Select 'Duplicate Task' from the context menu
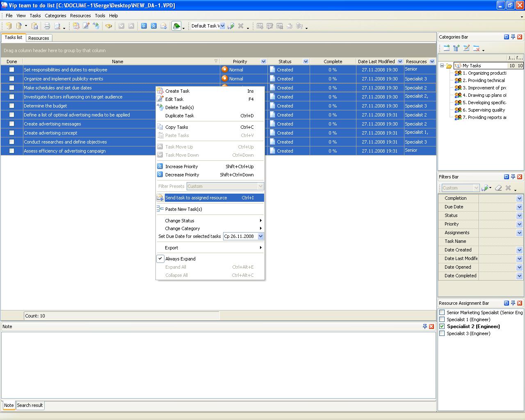Screen dimensions: 525x420 coord(180,116)
